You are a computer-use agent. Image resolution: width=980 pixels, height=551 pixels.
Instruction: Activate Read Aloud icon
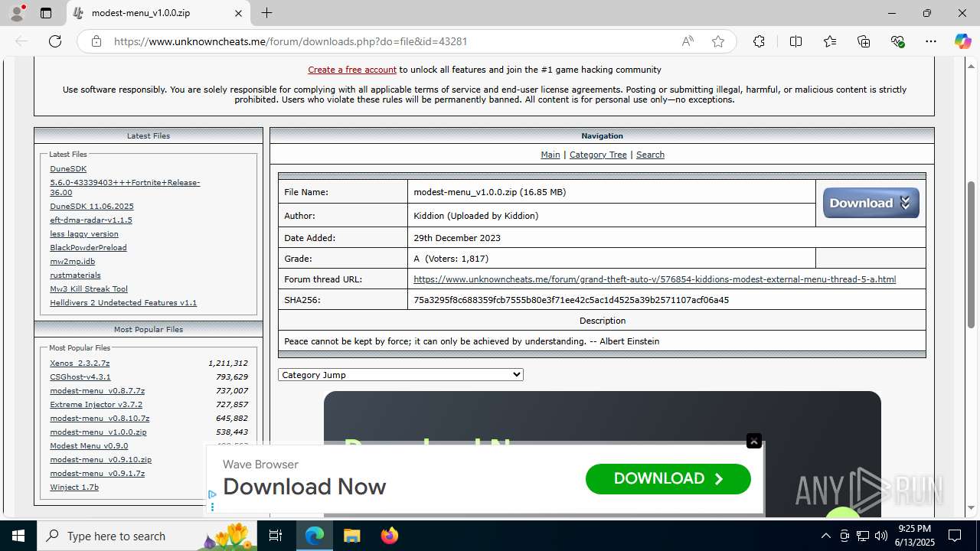pos(688,41)
